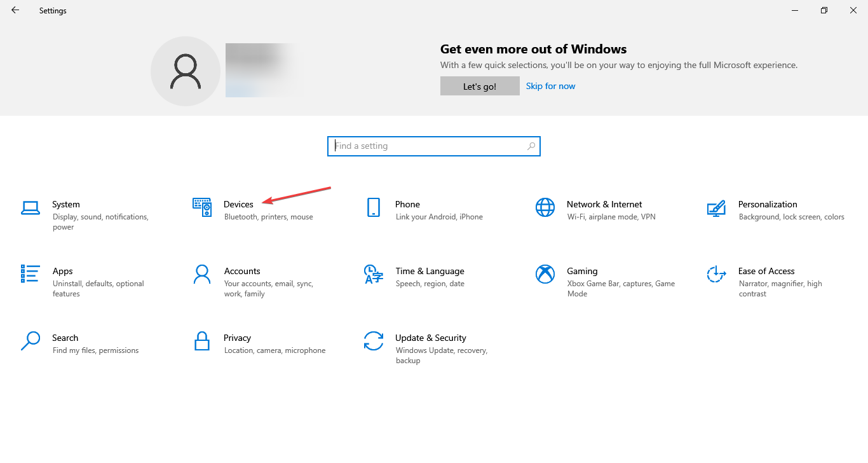Click 'Display, sound, notifications, power' description
Screen dimensions: 868x463
100,222
